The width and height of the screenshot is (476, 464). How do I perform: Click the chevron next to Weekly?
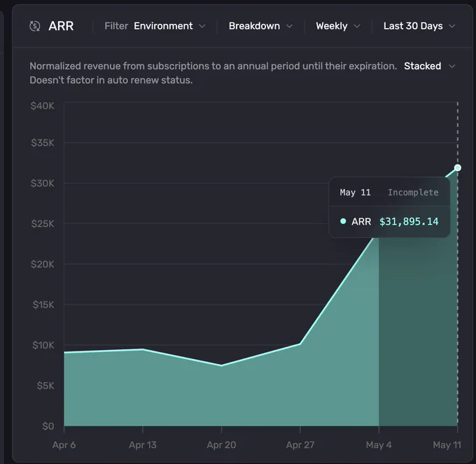pyautogui.click(x=357, y=27)
